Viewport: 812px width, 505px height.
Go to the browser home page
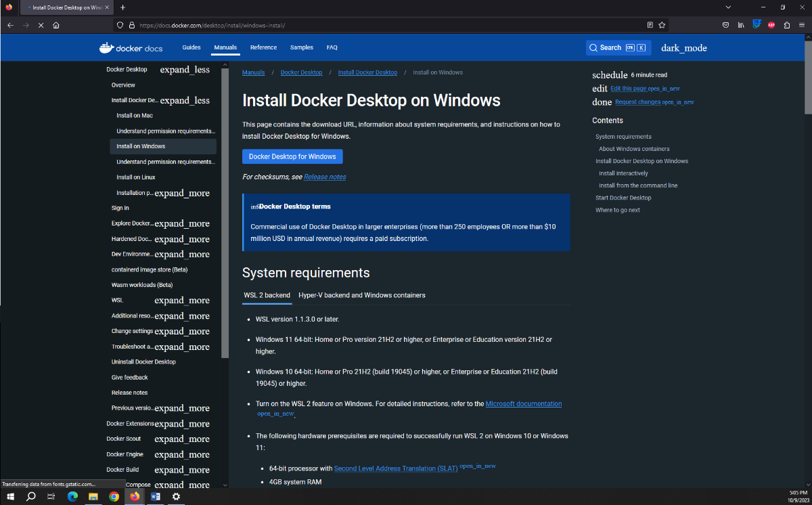tap(56, 25)
